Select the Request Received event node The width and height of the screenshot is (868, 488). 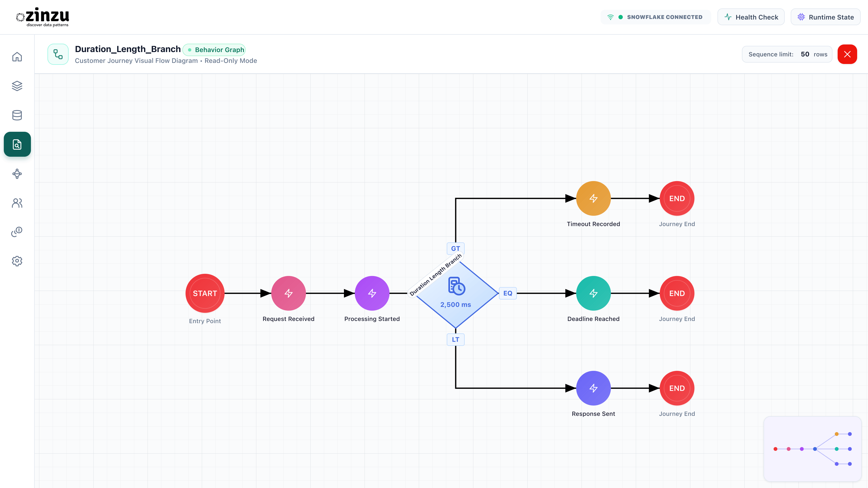point(288,293)
